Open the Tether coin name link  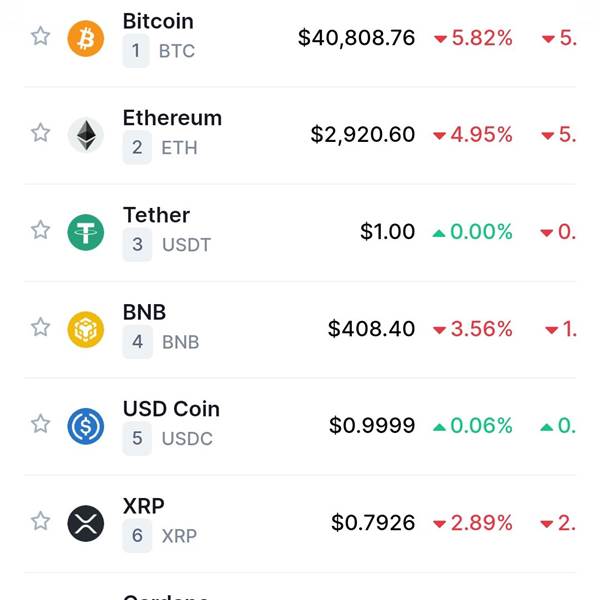156,215
